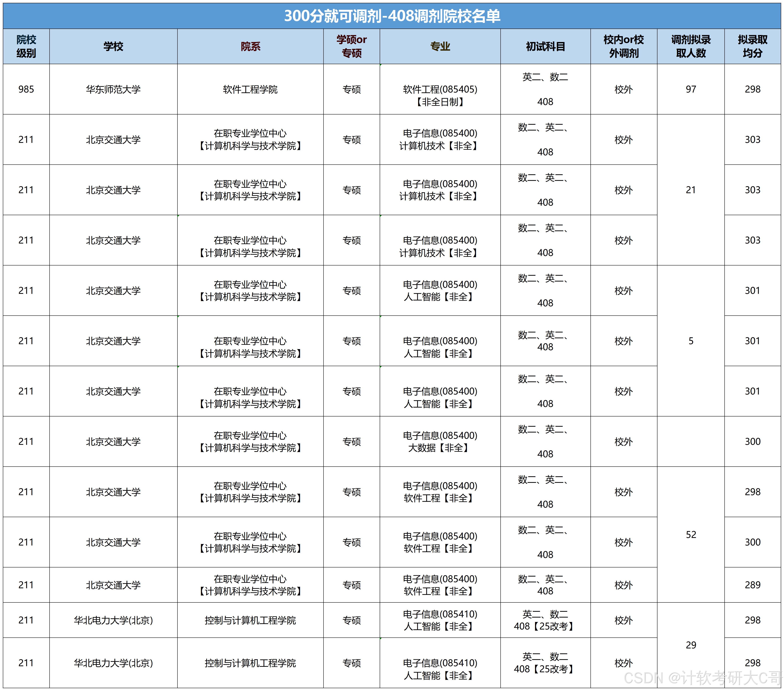Click the red '院系' header cell
The height and width of the screenshot is (691, 784).
coord(250,46)
